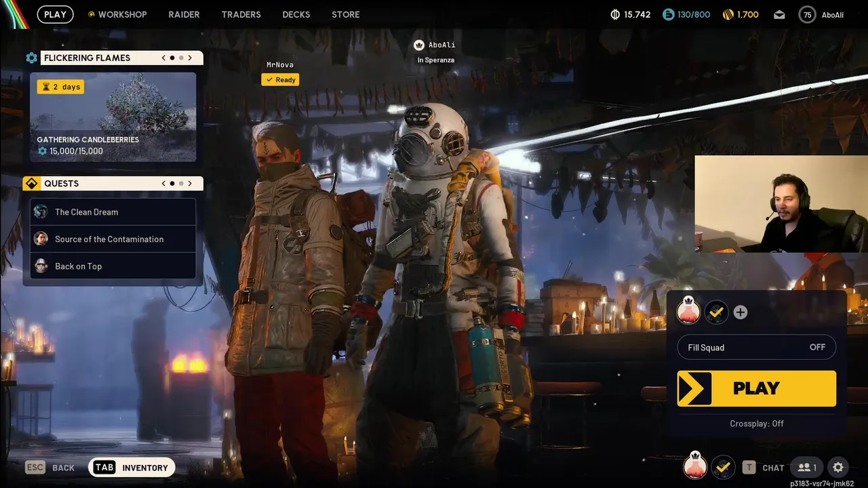Select The Clean Dream quest avatar
This screenshot has height=488, width=868.
41,212
